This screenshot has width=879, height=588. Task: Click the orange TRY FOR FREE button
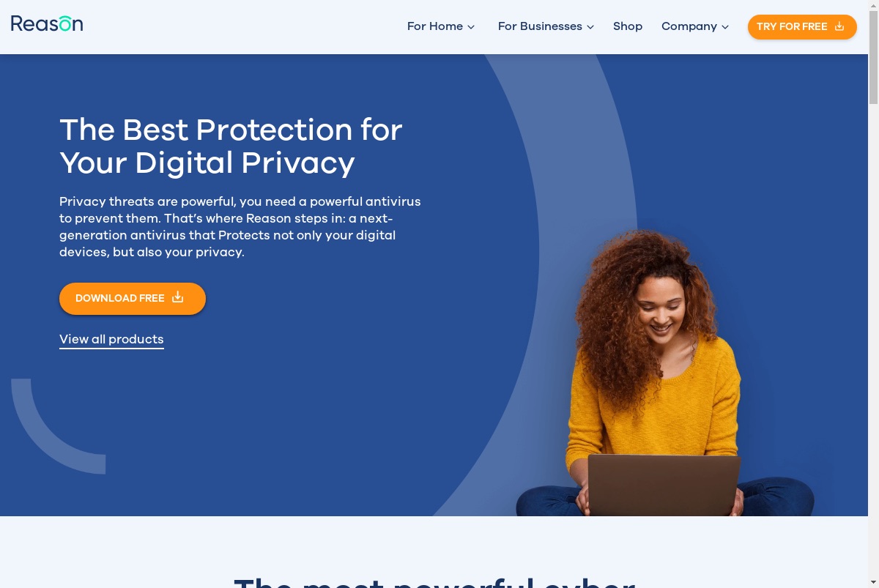(x=802, y=27)
